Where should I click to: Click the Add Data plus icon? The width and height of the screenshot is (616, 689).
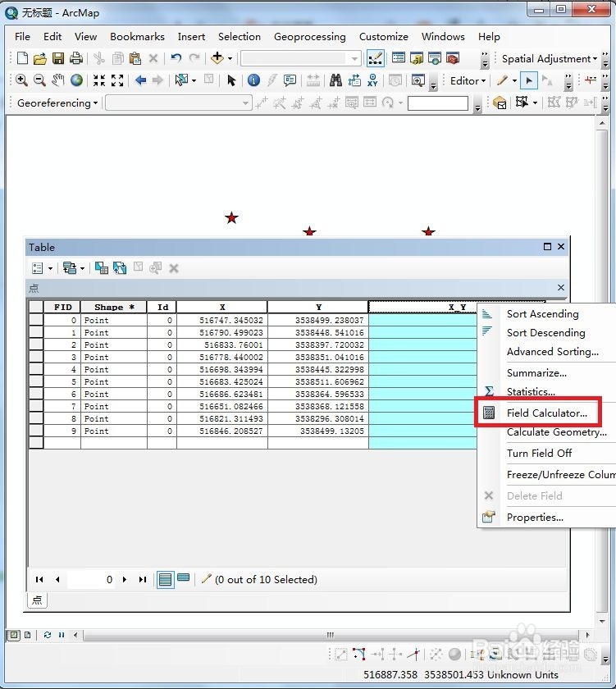tap(217, 58)
